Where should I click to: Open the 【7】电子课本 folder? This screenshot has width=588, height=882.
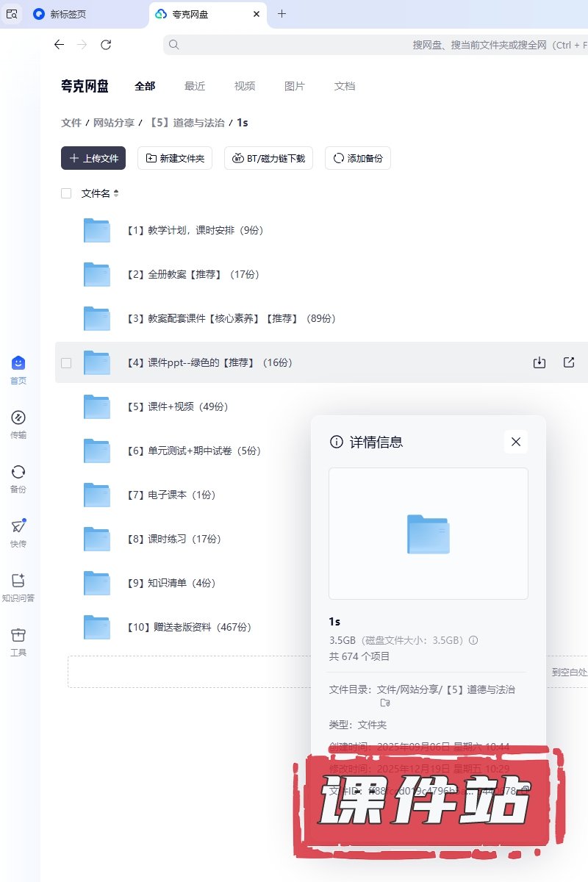(x=172, y=495)
